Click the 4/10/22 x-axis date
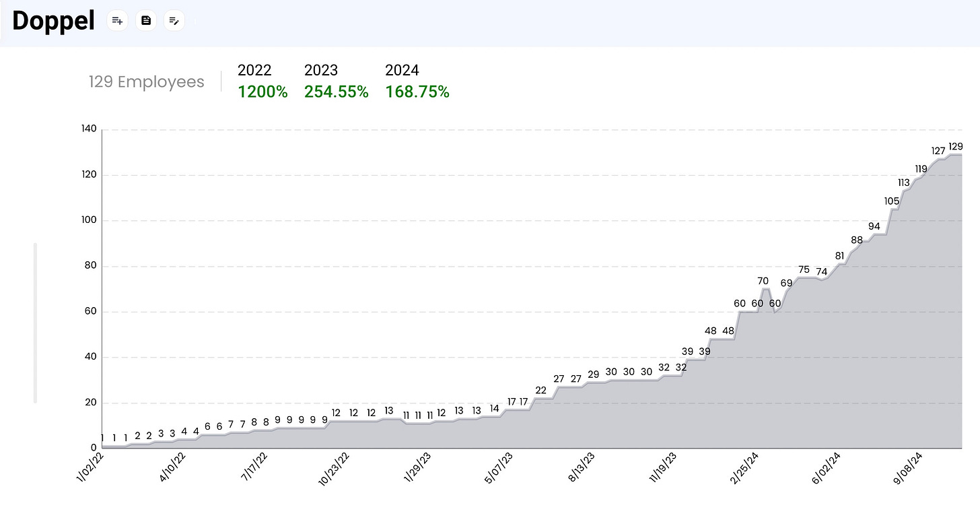 click(172, 468)
